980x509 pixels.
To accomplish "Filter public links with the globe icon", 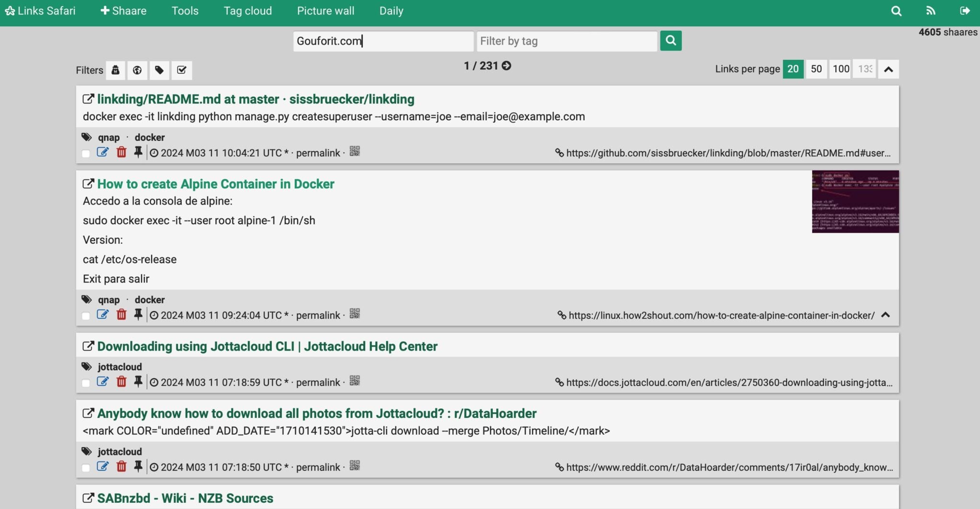I will 137,70.
